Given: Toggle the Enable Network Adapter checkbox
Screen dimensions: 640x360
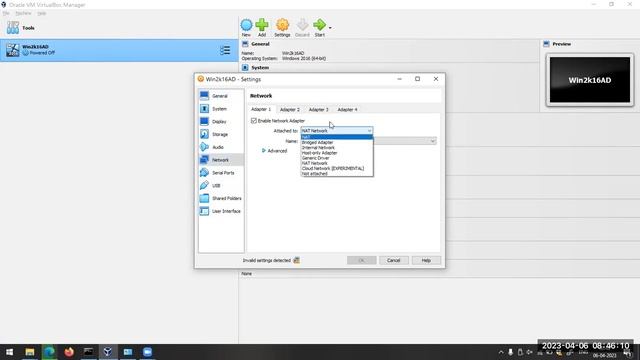Looking at the screenshot, I should 254,121.
